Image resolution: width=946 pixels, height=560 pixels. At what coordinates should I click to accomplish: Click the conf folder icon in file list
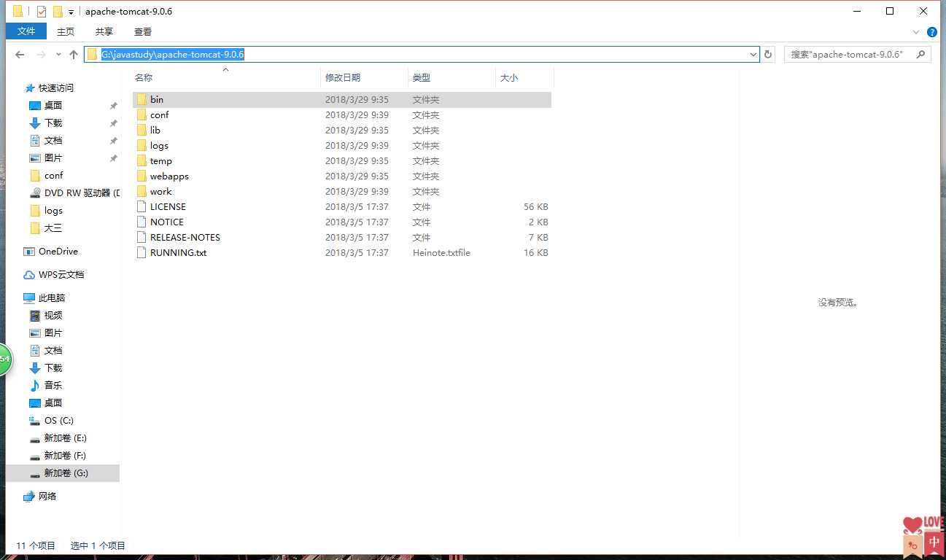click(x=141, y=114)
